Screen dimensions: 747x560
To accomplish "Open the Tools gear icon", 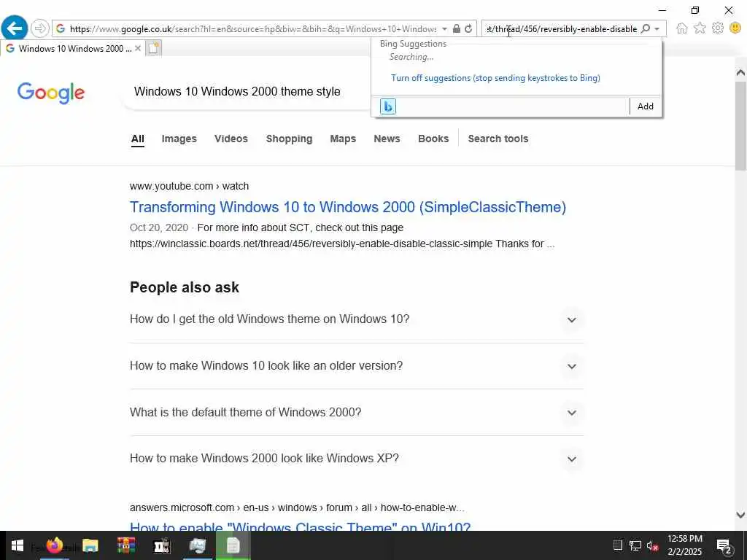I will (x=718, y=28).
